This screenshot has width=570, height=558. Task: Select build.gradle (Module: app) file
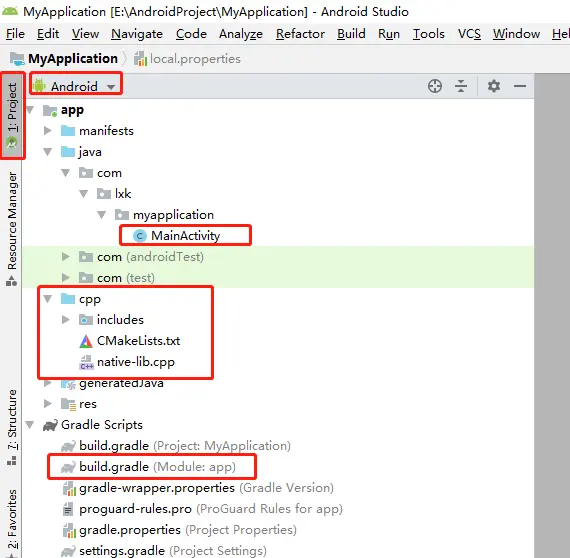[x=157, y=467]
